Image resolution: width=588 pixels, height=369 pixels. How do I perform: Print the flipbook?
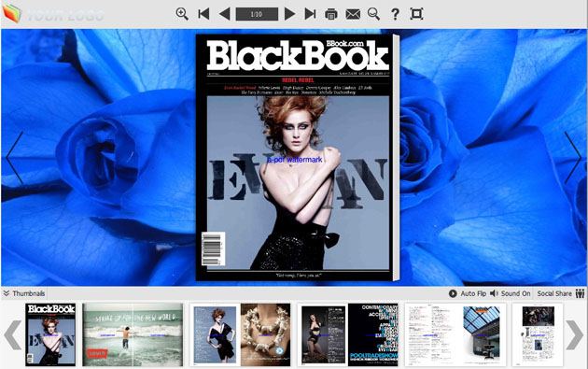coord(331,14)
